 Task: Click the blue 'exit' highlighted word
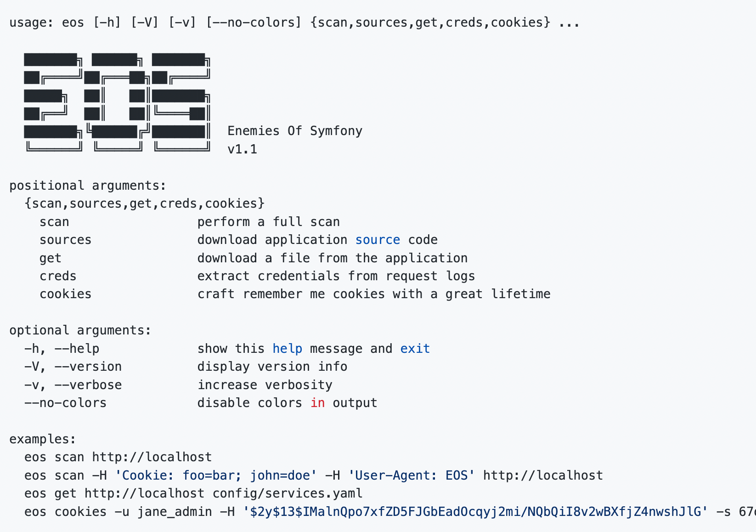(415, 349)
